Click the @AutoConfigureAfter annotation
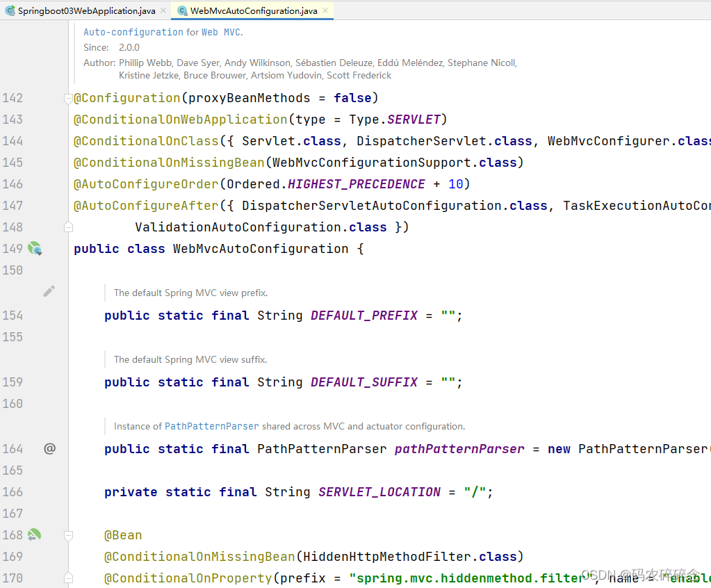 (146, 205)
